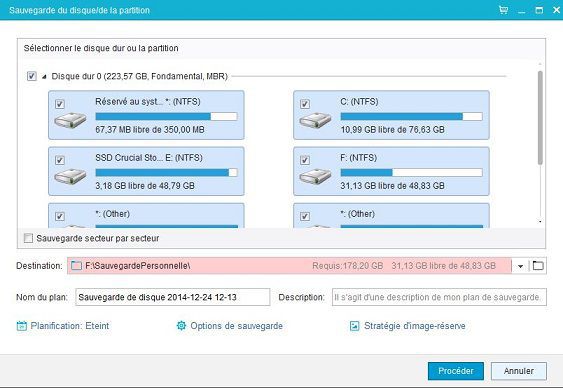The height and width of the screenshot is (388, 563).
Task: Click the Options de sauvegarde gear icon
Action: click(x=181, y=326)
